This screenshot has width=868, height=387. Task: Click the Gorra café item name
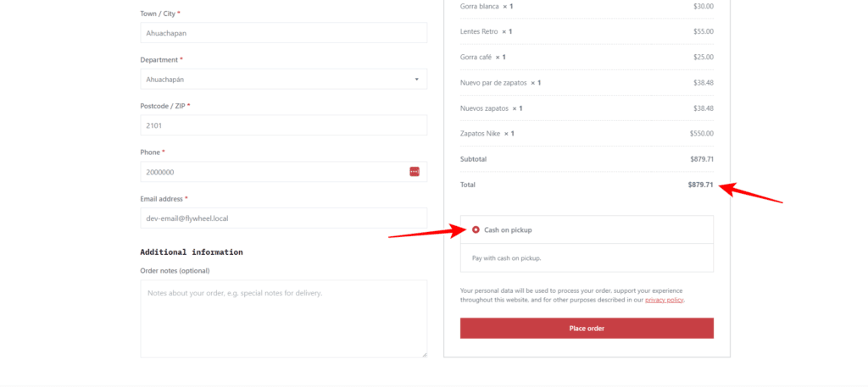tap(476, 57)
